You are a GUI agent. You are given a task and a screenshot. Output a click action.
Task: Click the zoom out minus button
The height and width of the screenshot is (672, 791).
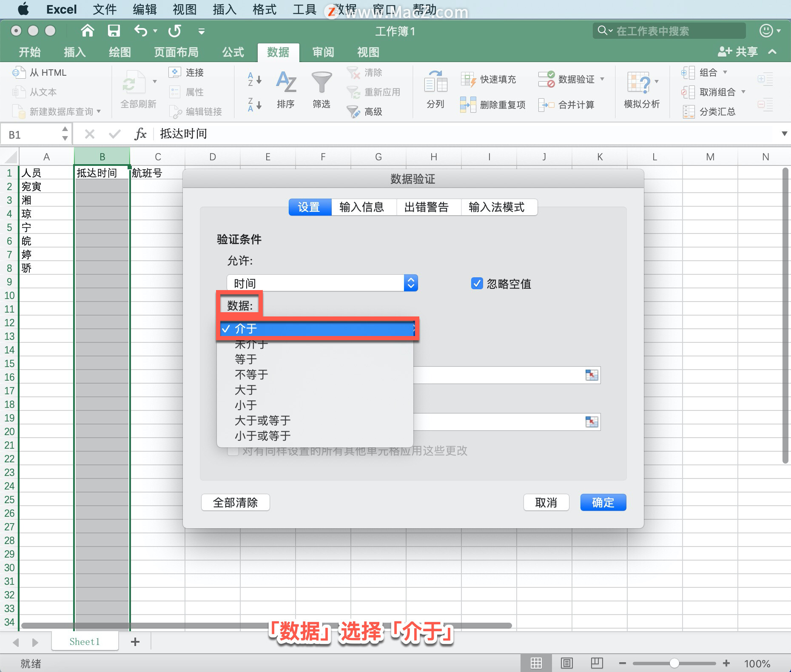623,663
